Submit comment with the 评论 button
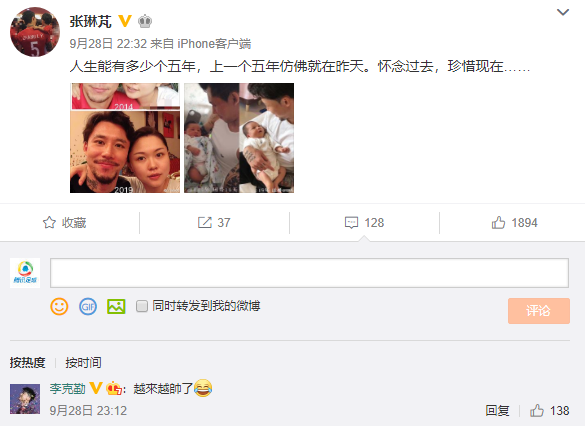 click(x=539, y=311)
